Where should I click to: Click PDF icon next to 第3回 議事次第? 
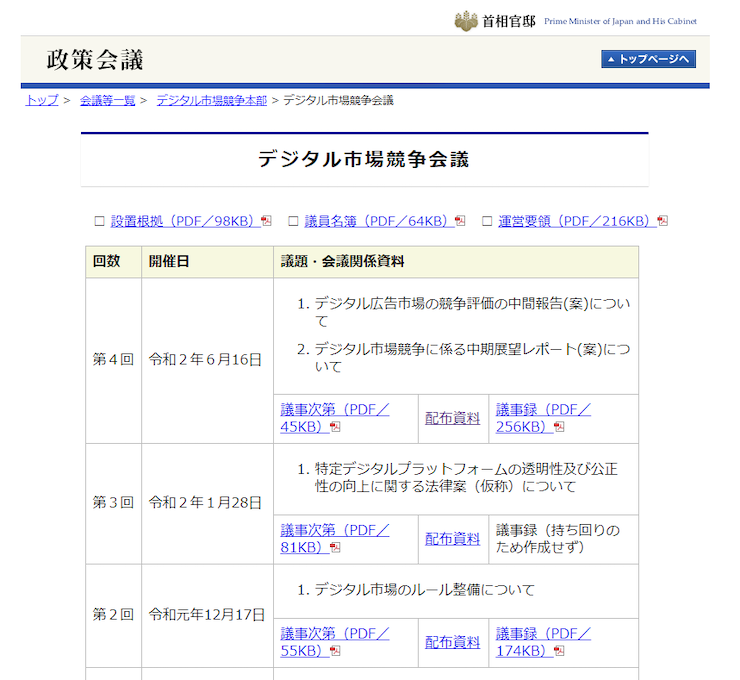[335, 548]
